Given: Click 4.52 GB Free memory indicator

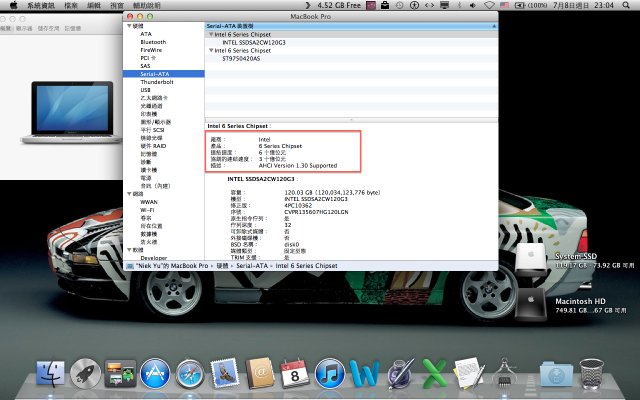Looking at the screenshot, I should click(x=339, y=5).
